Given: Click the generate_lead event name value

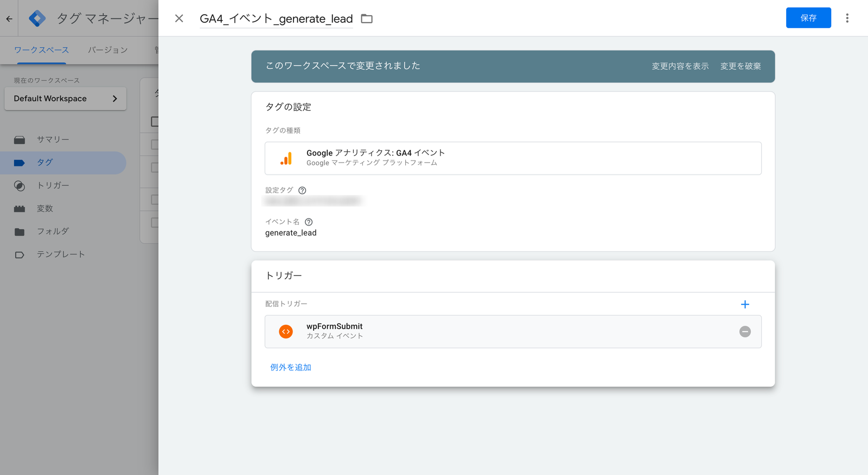Looking at the screenshot, I should click(291, 233).
